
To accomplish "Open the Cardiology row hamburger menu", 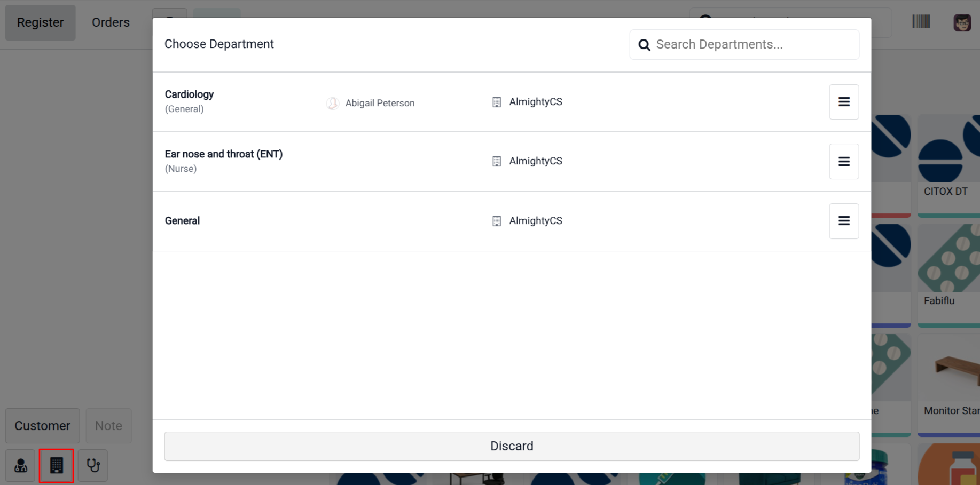I will [x=844, y=102].
